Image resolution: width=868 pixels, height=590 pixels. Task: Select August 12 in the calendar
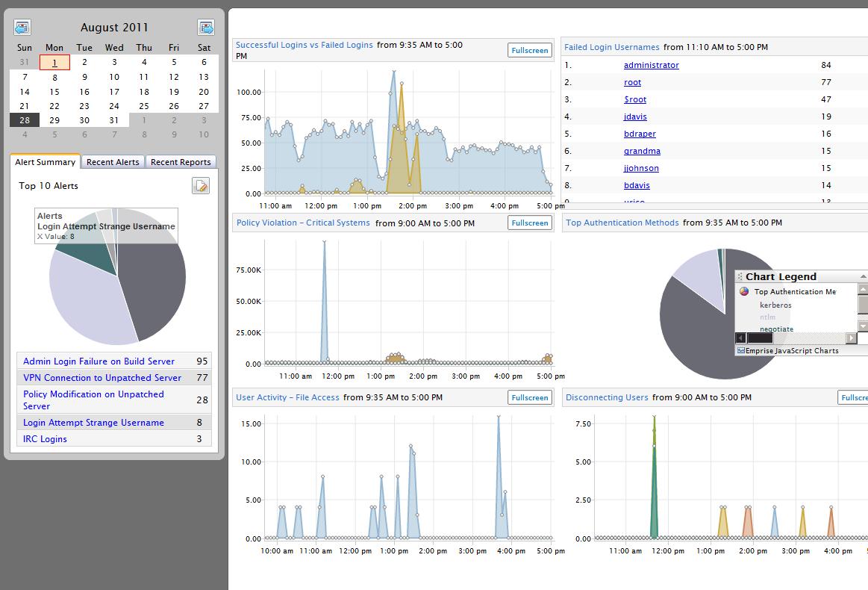click(174, 77)
